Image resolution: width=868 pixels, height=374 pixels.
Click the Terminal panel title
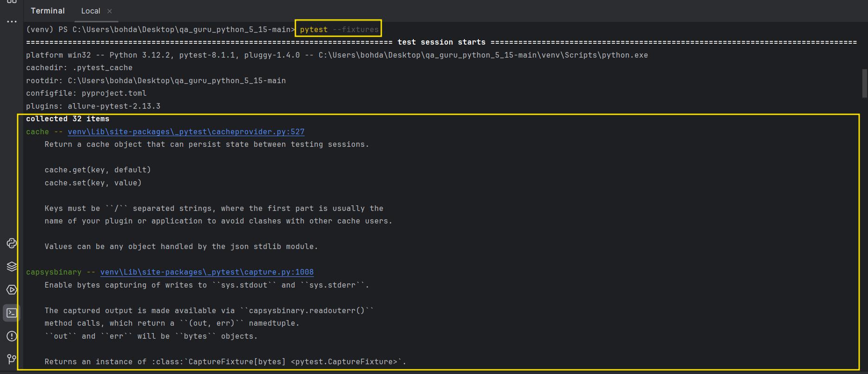click(48, 11)
